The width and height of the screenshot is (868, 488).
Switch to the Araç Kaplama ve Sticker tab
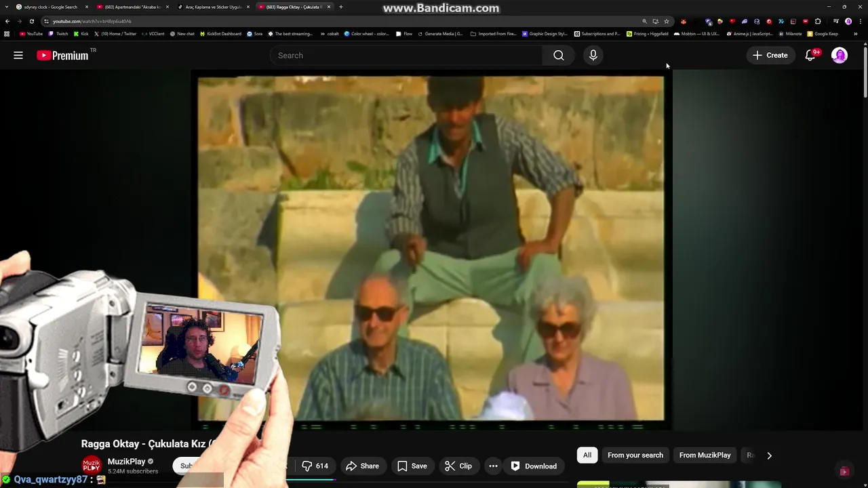213,7
